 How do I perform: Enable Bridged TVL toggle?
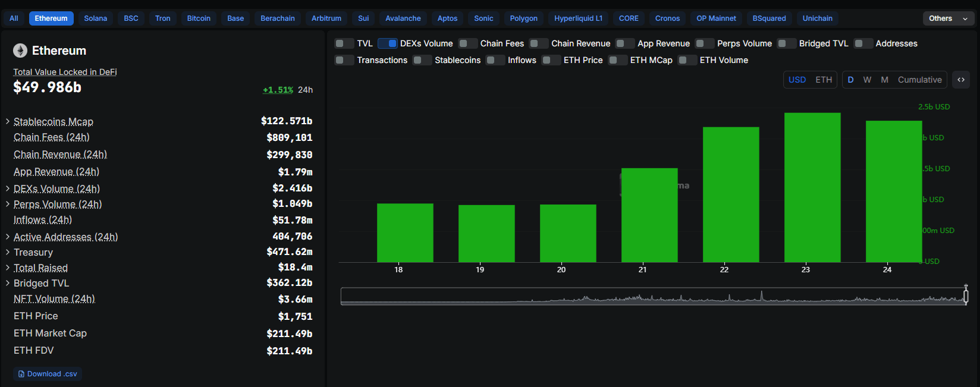(x=787, y=43)
